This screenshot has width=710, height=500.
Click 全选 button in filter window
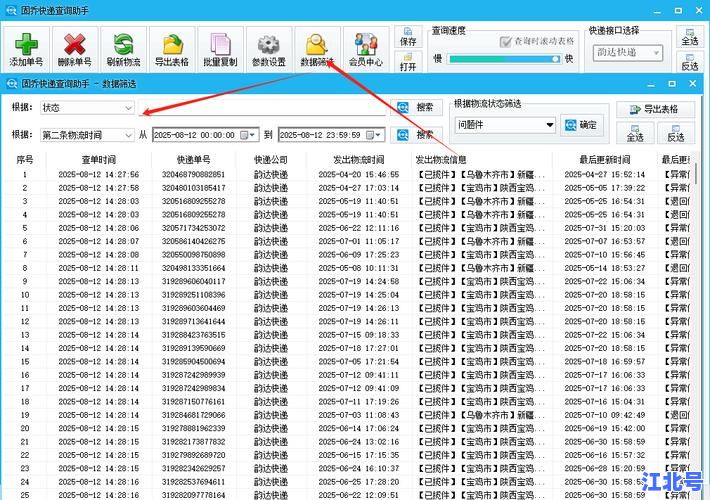[x=635, y=134]
